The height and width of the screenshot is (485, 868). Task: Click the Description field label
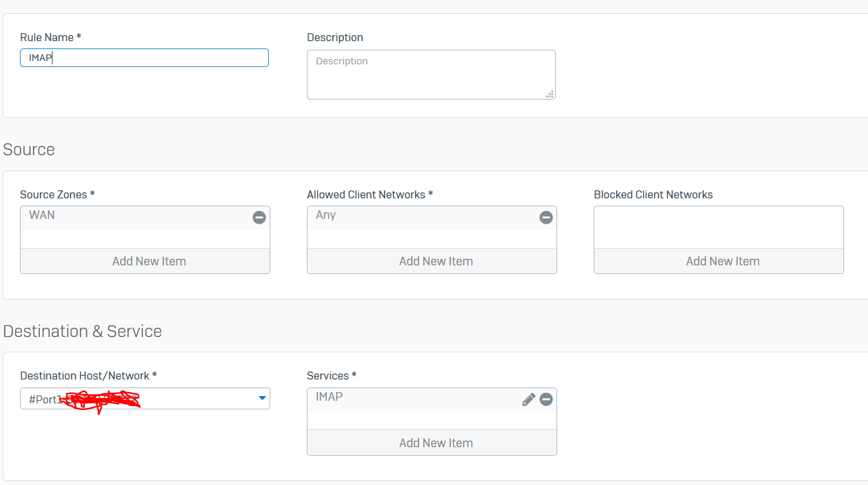335,37
